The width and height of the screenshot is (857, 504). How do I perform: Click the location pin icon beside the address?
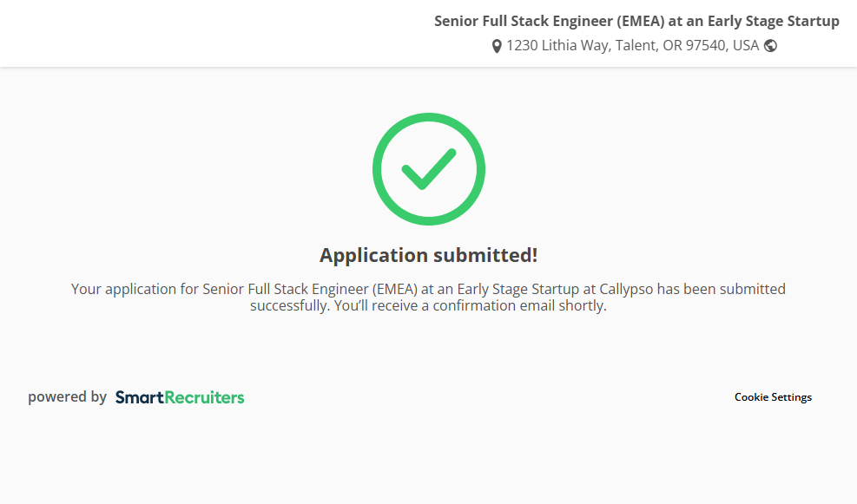click(497, 46)
